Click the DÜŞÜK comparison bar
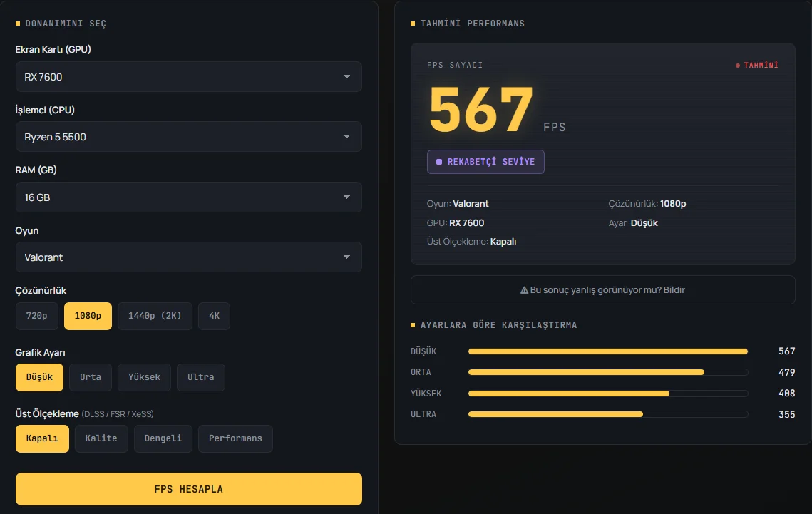The height and width of the screenshot is (514, 812). coord(608,351)
